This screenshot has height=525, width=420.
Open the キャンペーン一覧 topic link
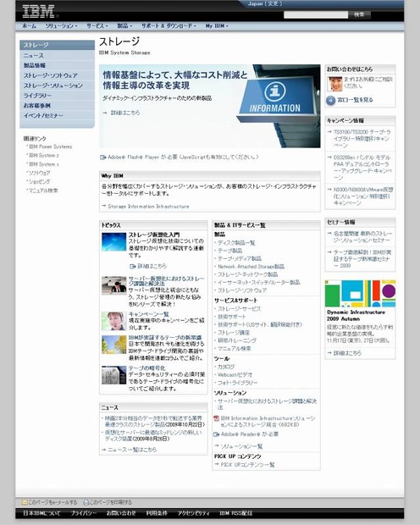point(149,314)
